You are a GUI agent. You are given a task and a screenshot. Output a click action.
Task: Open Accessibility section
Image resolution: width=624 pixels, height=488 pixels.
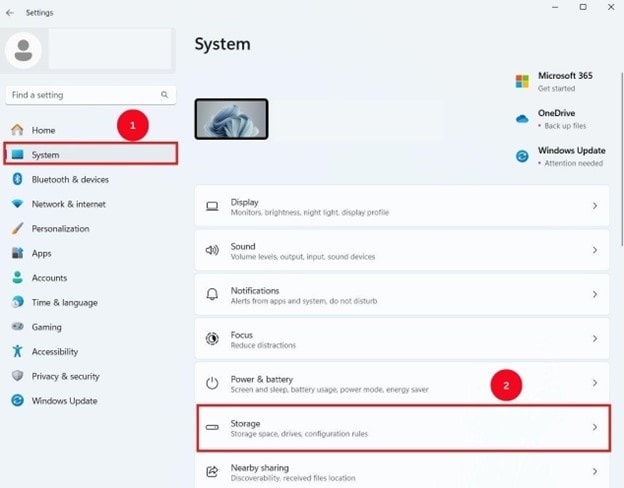coord(91,351)
